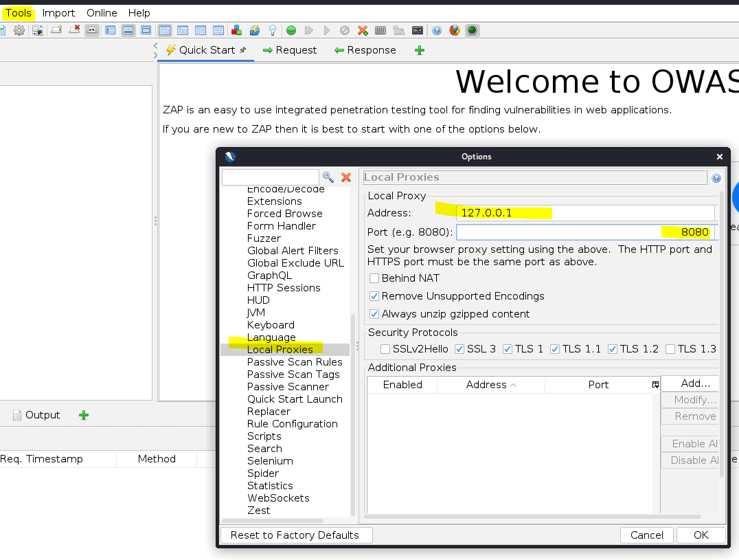This screenshot has height=560, width=739.
Task: Click the hide unpinned tabs icon
Action: [74, 31]
